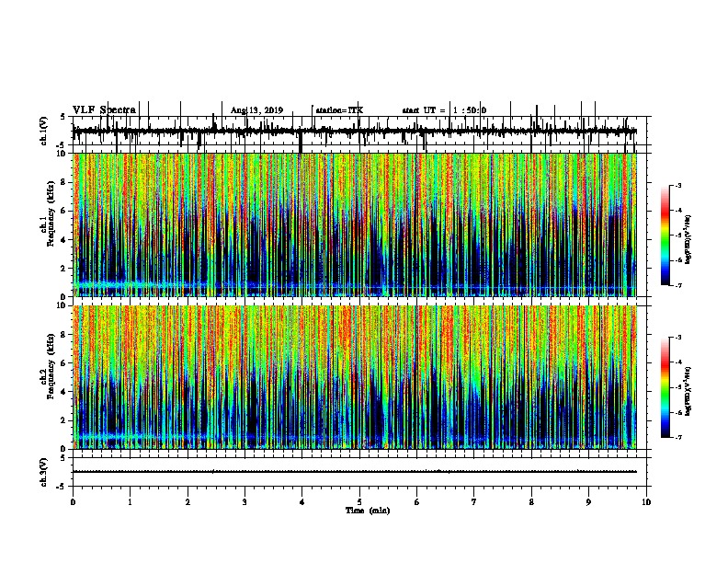Click the ch.1 spectrogram color bar
The image size is (728, 563).
665,236
